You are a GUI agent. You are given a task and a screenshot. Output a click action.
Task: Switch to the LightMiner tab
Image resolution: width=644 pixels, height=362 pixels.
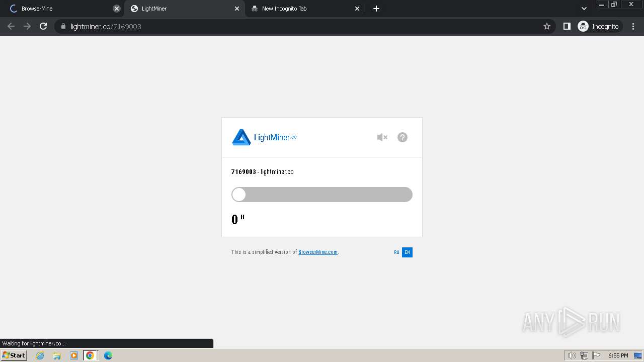click(x=184, y=9)
